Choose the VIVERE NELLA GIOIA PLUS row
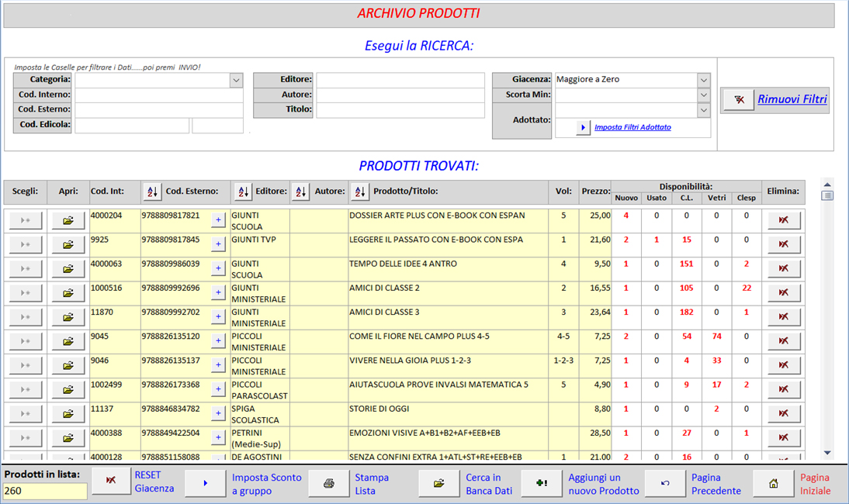Screen dimensions: 849x504 coord(26,365)
